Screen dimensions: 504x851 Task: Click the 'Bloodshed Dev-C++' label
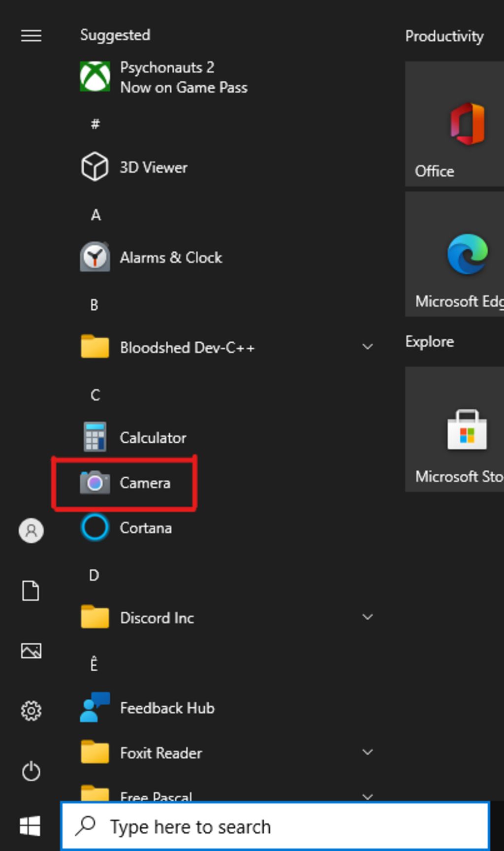187,347
